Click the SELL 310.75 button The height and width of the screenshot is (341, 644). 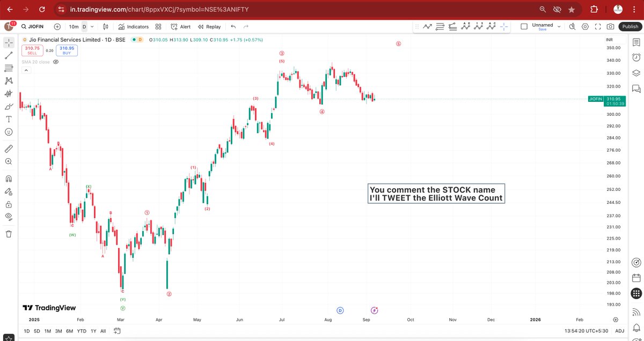click(32, 50)
